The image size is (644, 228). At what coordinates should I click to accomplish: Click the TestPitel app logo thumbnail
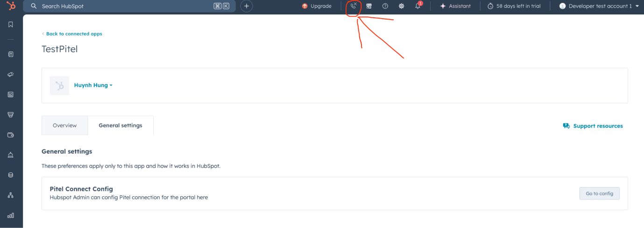[59, 86]
